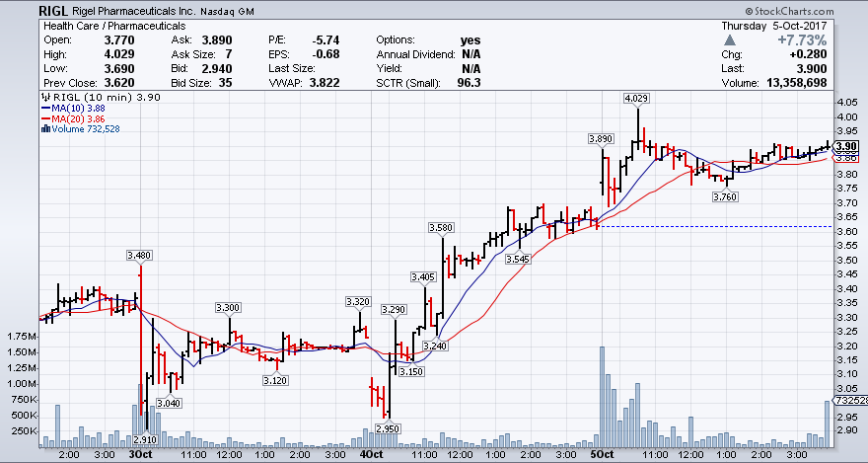Image resolution: width=868 pixels, height=463 pixels.
Task: Click the tallest volume bar at 5 Oct
Action: (603, 395)
